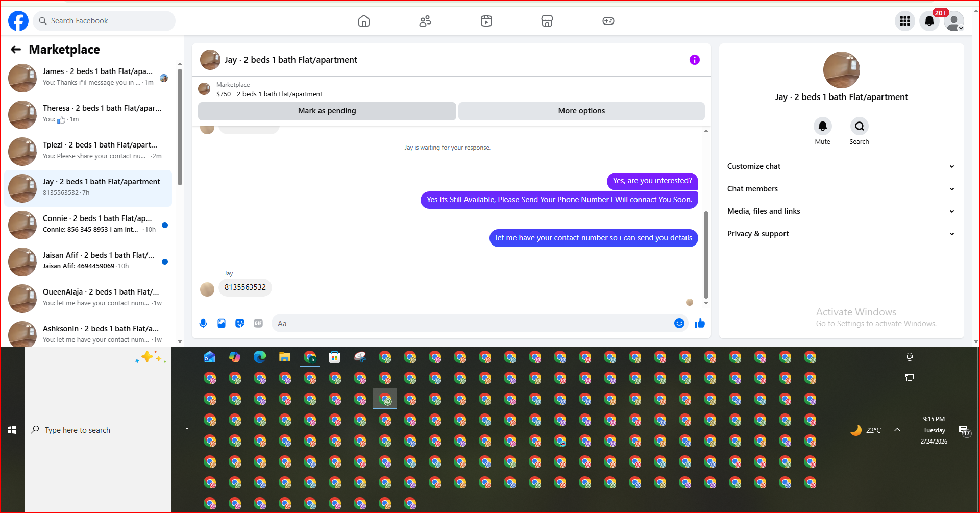The height and width of the screenshot is (513, 980).
Task: Open the weather widget showing 22°C
Action: (x=866, y=430)
